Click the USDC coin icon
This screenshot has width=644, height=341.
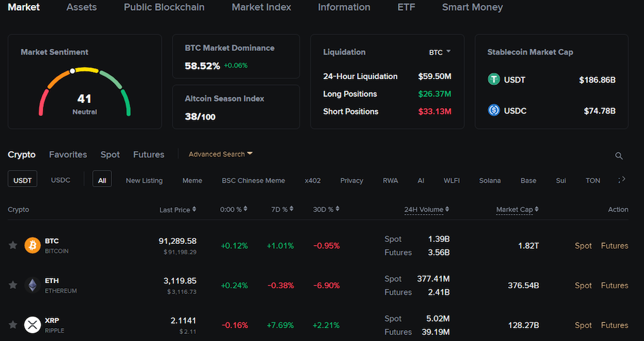tap(494, 110)
